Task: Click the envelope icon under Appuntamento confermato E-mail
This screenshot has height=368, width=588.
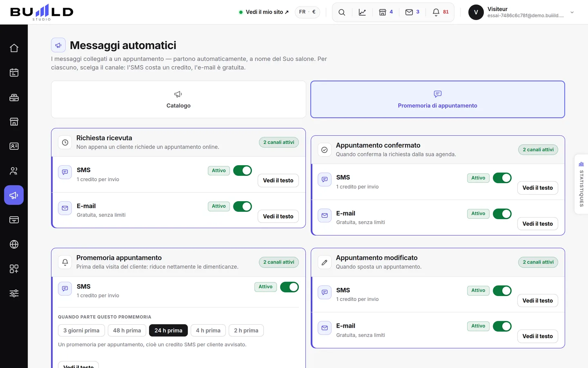Action: click(325, 215)
